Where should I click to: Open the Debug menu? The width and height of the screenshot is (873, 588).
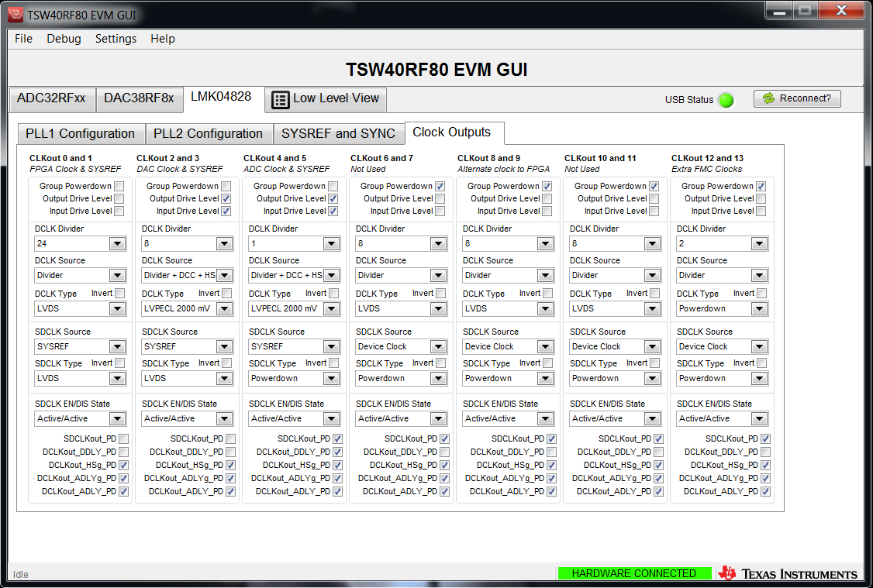pos(64,39)
